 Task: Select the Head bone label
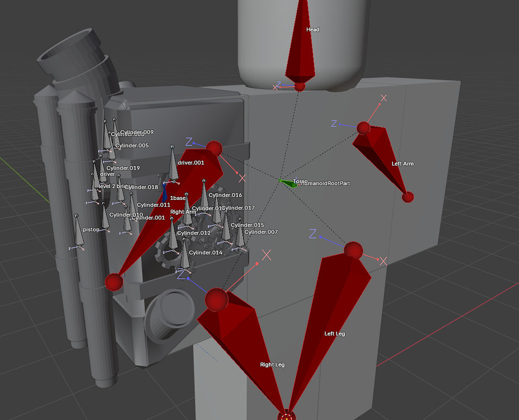[x=313, y=30]
